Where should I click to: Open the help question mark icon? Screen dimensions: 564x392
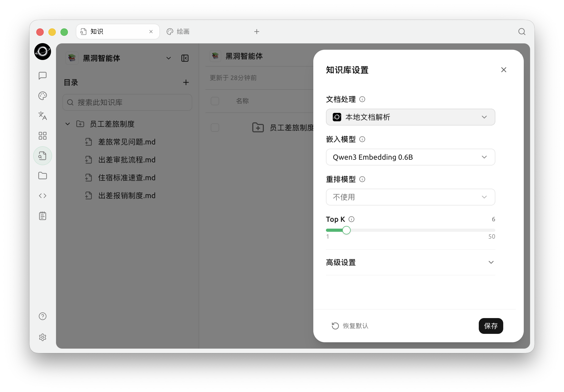43,316
